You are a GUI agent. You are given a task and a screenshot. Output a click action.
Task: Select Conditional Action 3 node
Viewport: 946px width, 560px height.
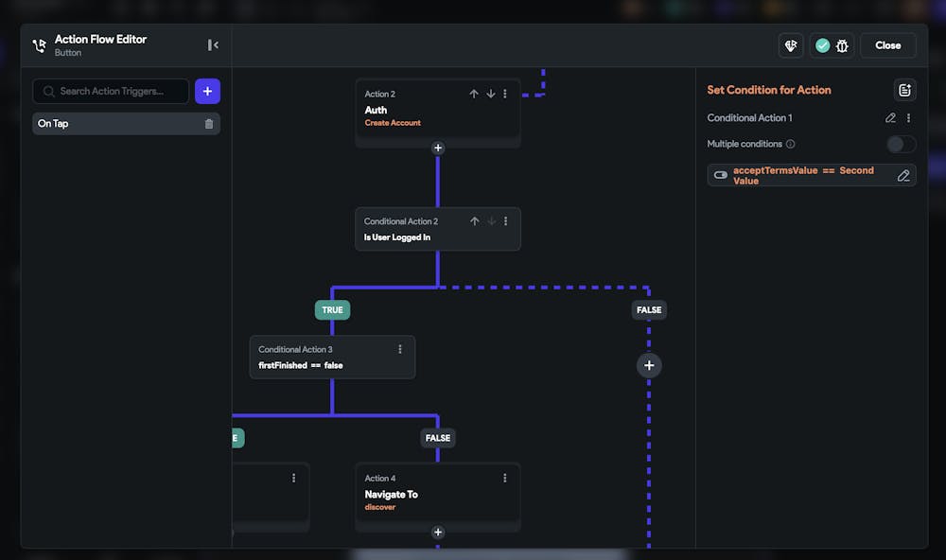tap(332, 358)
